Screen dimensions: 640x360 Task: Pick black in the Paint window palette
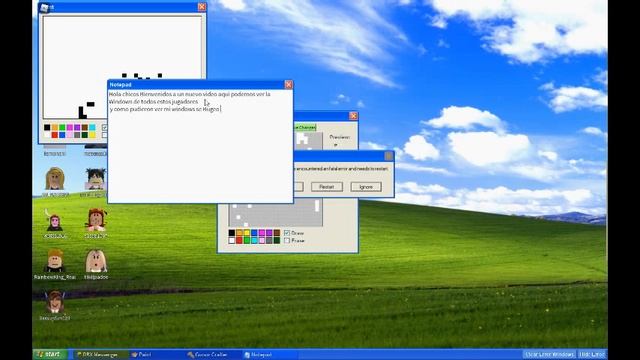click(x=47, y=127)
